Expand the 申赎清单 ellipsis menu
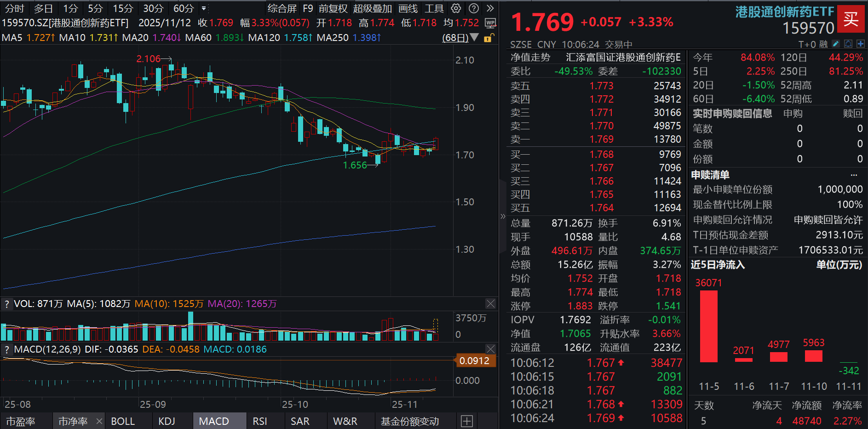The width and height of the screenshot is (868, 429). pos(855,174)
